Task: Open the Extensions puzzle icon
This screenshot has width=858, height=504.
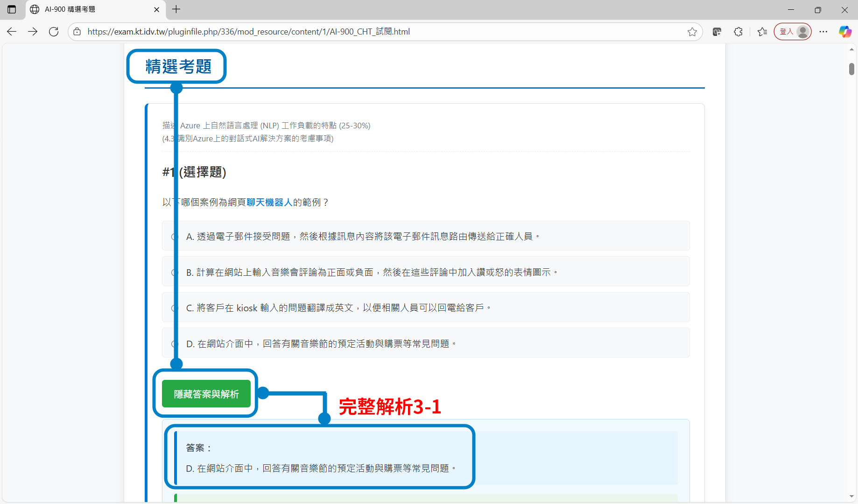Action: tap(738, 32)
